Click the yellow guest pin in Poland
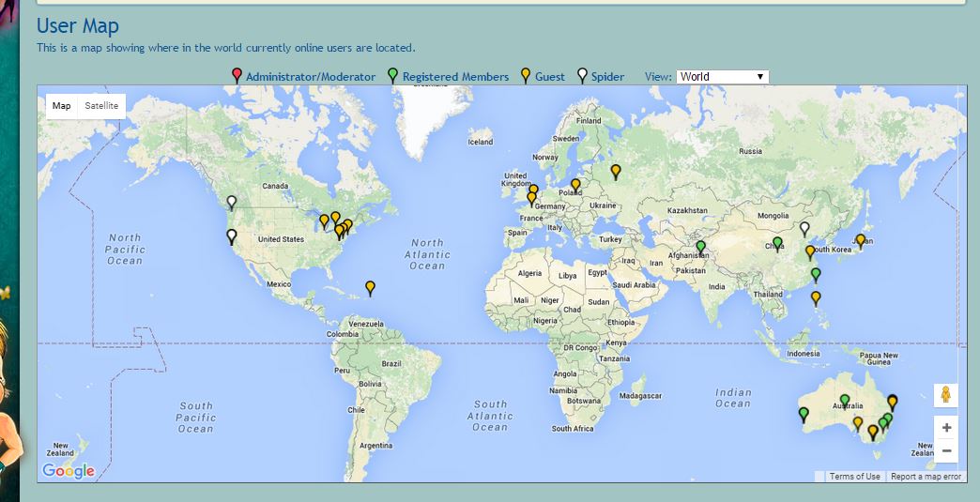The image size is (980, 502). 575,185
